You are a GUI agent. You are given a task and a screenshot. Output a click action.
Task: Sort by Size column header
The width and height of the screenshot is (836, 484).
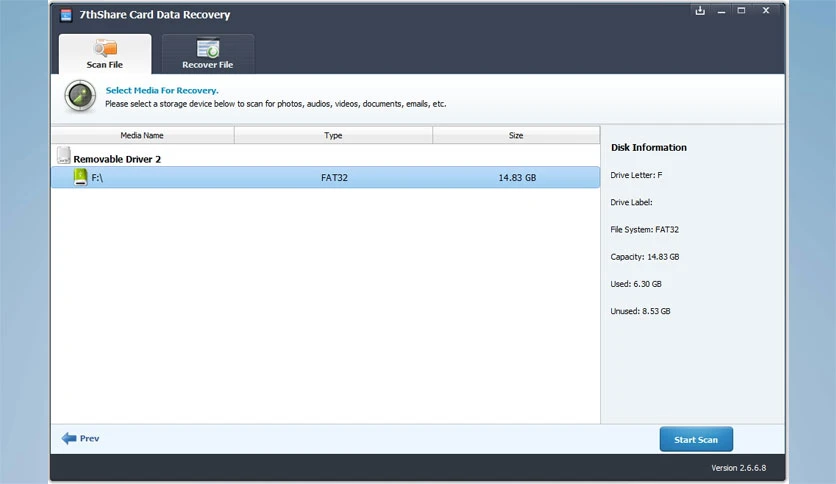[516, 135]
